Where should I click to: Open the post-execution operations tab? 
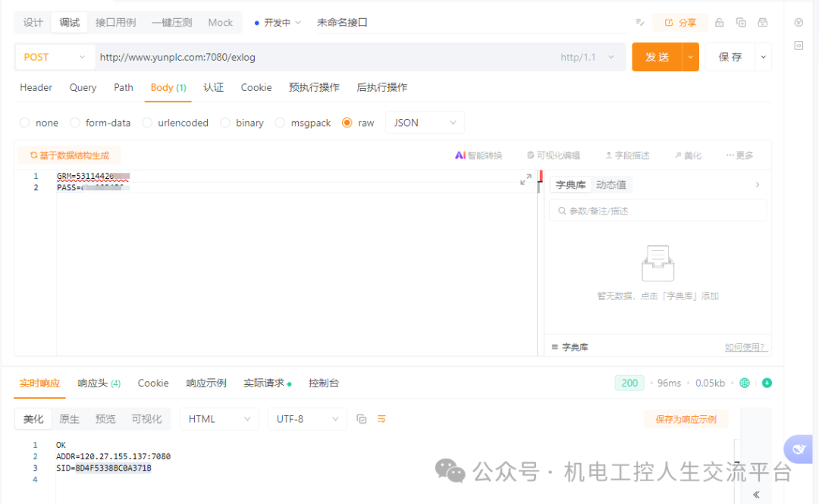(381, 87)
